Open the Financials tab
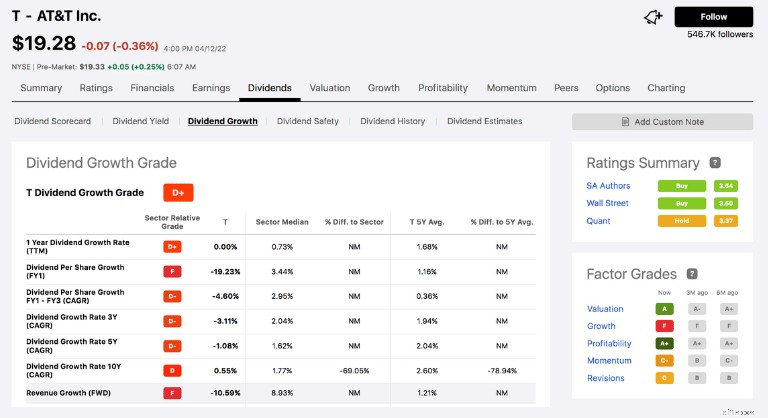This screenshot has width=768, height=418. point(152,88)
